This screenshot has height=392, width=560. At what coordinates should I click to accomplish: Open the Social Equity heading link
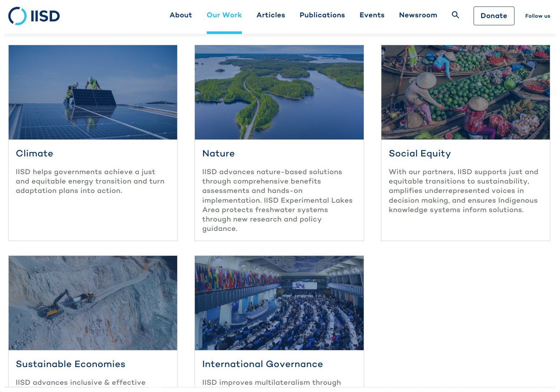(419, 153)
